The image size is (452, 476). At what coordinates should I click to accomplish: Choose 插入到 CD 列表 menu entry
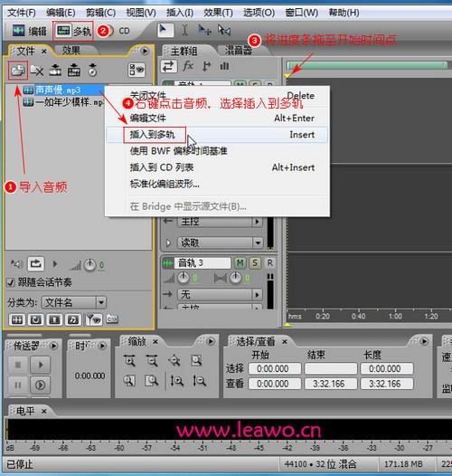[x=217, y=167]
